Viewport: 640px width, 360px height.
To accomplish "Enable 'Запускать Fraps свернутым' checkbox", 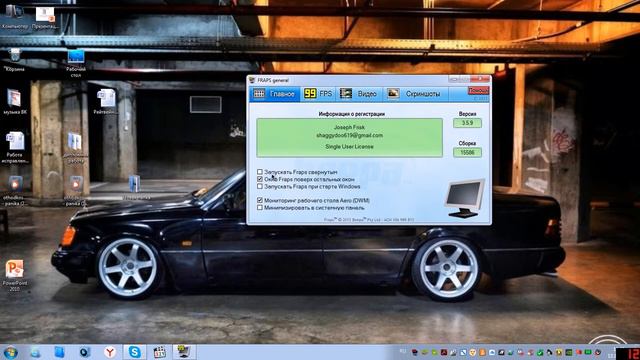I will [260, 172].
